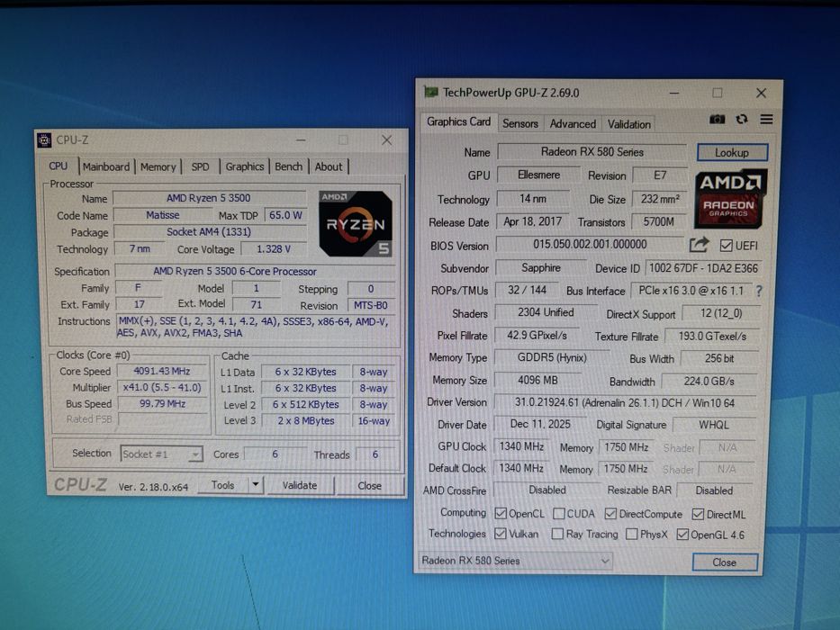Image resolution: width=840 pixels, height=630 pixels.
Task: Click the Bus Speed value 99.79 MHz
Action: (x=162, y=403)
